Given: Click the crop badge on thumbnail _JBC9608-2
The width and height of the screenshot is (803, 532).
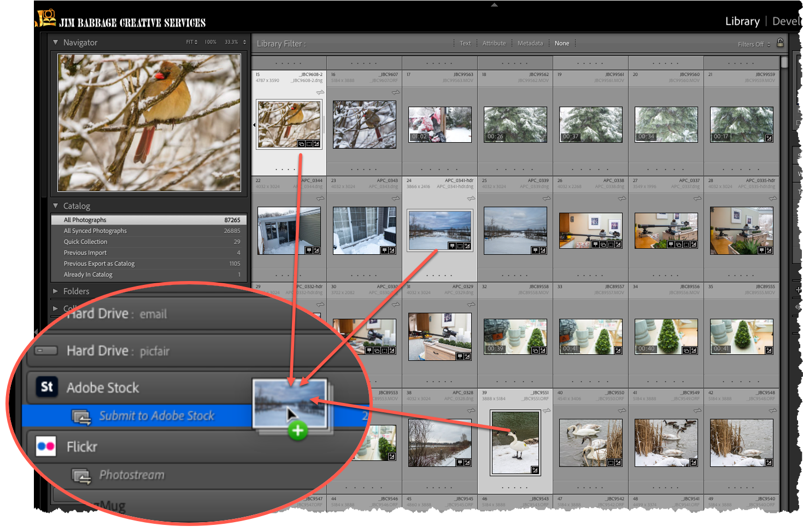Looking at the screenshot, I should pos(309,144).
